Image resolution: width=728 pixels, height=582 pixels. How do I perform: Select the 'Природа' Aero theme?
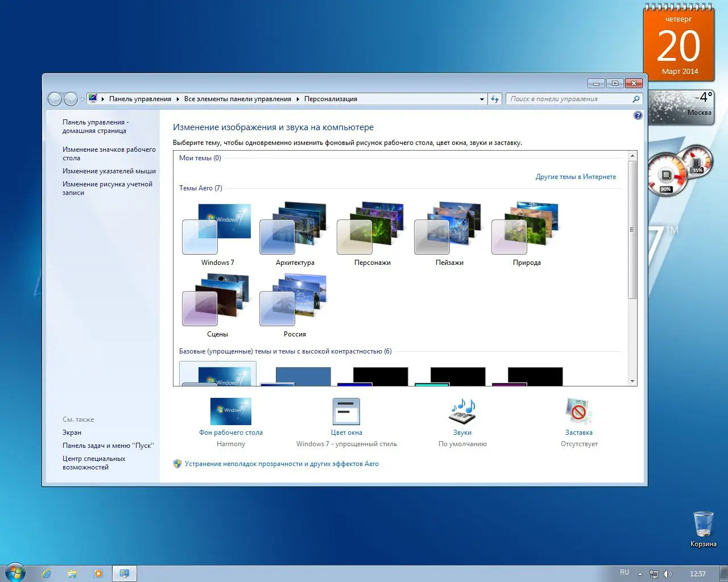click(x=527, y=233)
